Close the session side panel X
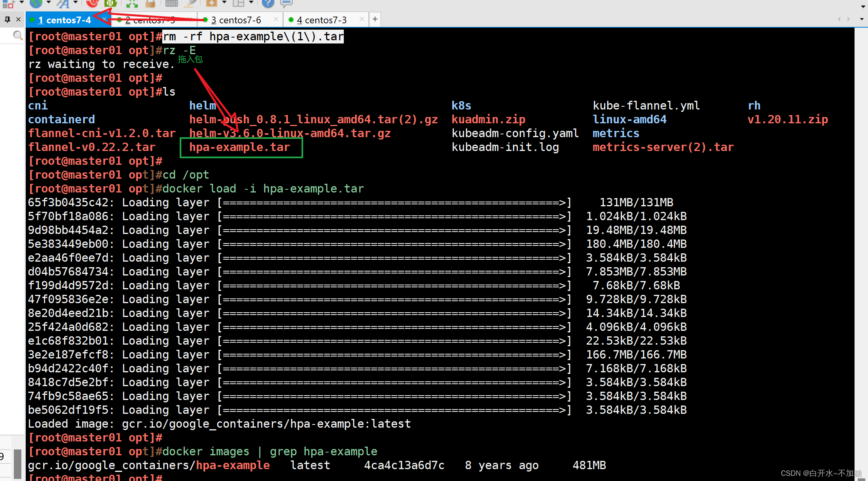The width and height of the screenshot is (868, 481). (x=18, y=19)
